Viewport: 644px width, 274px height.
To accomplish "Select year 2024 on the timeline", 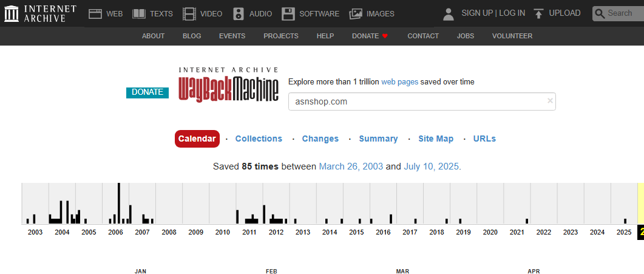I will point(597,233).
